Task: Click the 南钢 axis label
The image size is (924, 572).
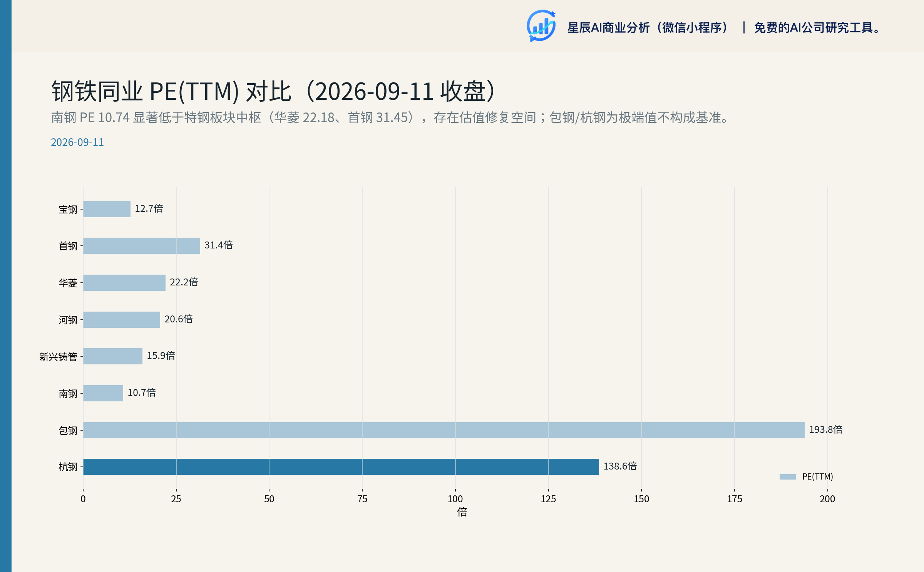Action: click(x=68, y=394)
